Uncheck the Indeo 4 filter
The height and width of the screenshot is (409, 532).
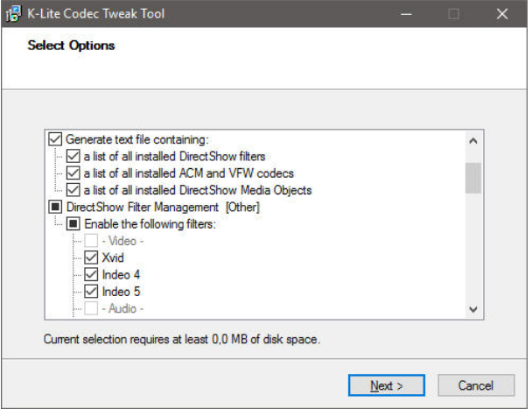[91, 274]
